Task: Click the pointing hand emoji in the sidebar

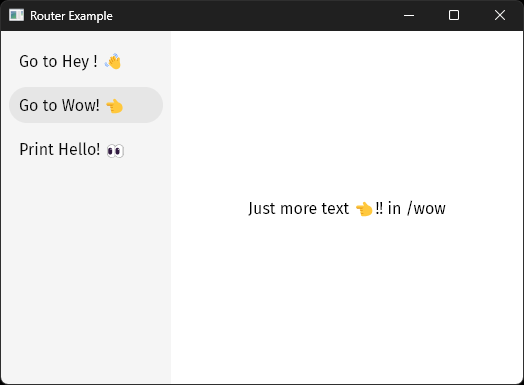Action: pos(115,106)
